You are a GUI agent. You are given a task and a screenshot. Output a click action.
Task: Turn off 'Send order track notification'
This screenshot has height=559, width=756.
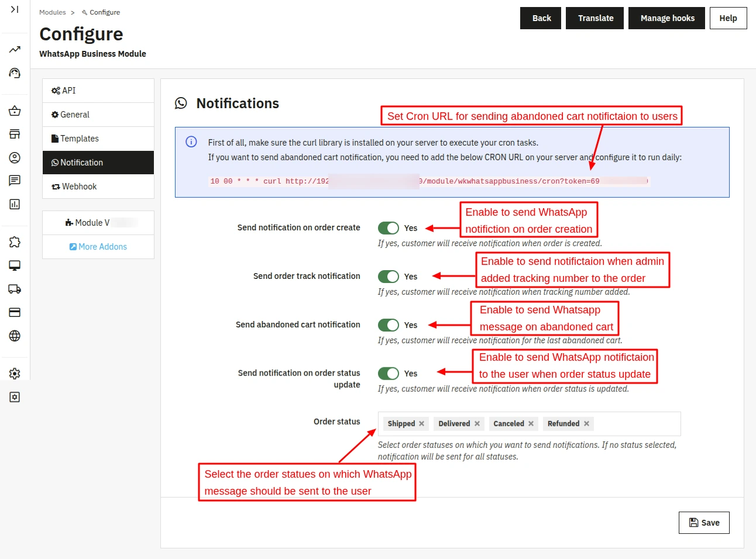click(x=389, y=276)
